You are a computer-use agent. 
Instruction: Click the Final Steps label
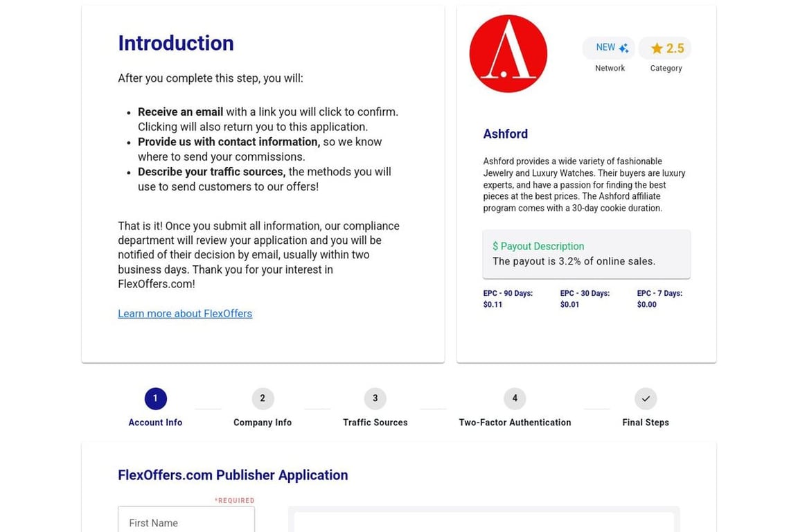(646, 423)
